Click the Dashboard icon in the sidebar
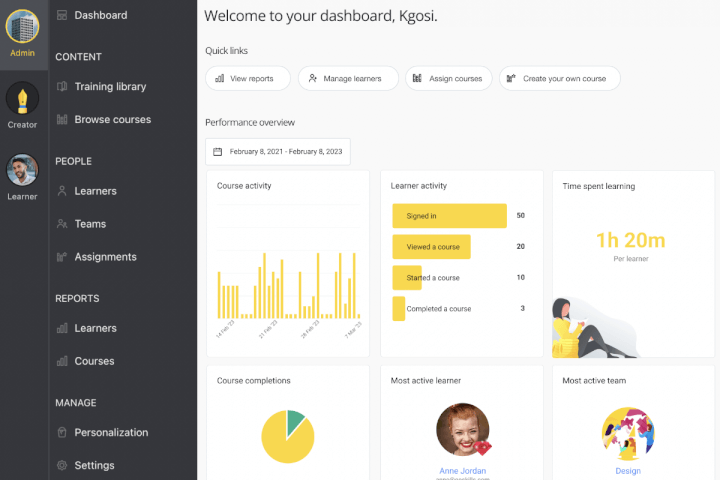The image size is (720, 480). point(62,15)
